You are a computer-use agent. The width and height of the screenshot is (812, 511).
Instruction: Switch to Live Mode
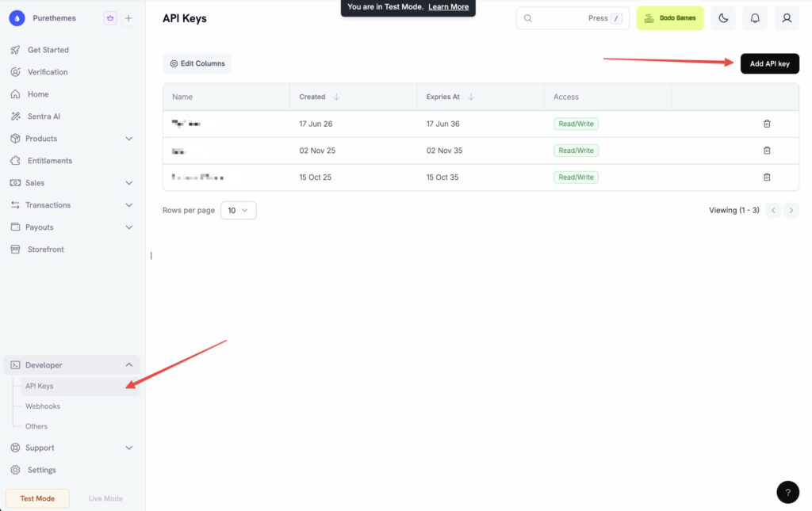105,498
